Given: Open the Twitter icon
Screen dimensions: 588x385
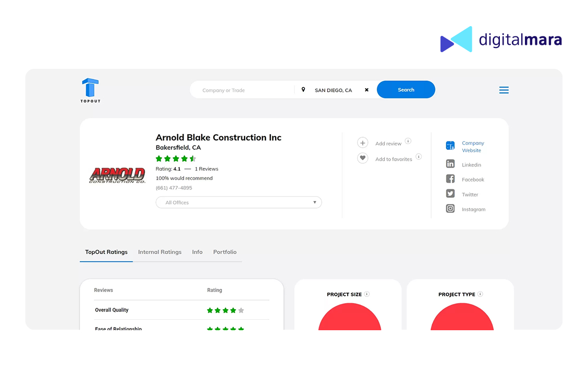Looking at the screenshot, I should click(450, 194).
